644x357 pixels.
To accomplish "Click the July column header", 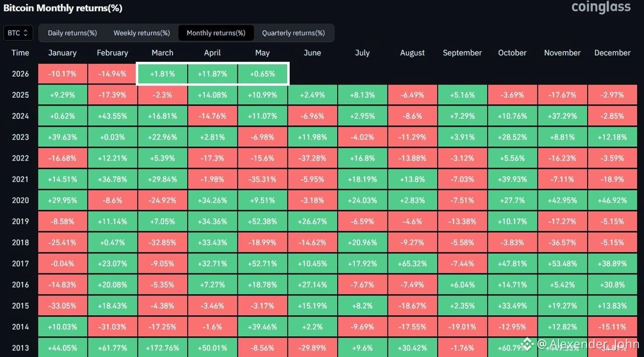I will [x=362, y=53].
